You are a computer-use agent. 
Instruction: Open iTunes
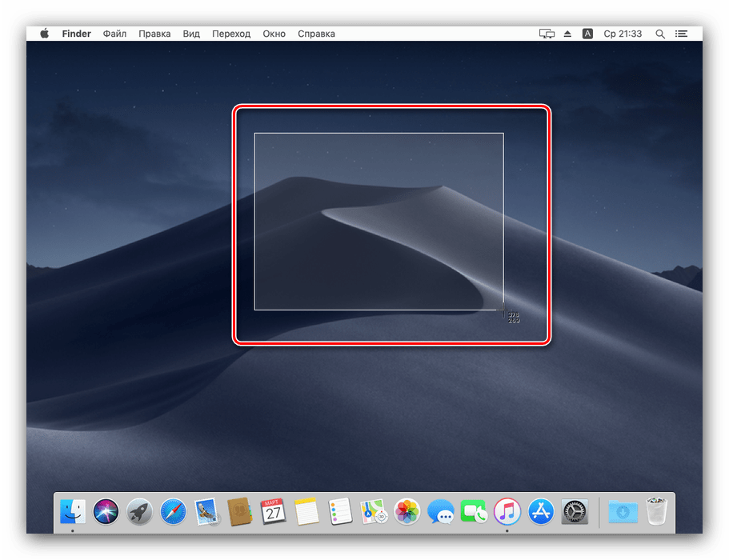(x=507, y=512)
